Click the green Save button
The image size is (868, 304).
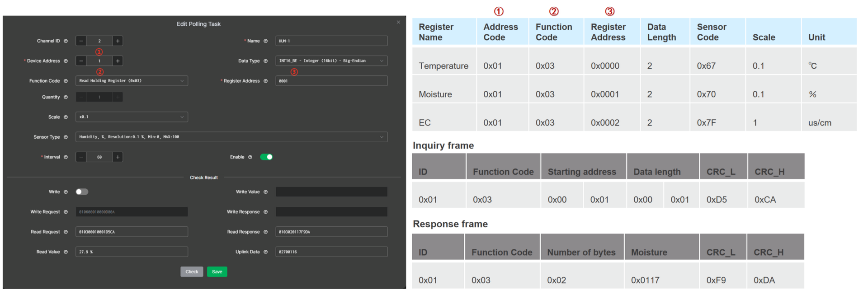(x=217, y=272)
